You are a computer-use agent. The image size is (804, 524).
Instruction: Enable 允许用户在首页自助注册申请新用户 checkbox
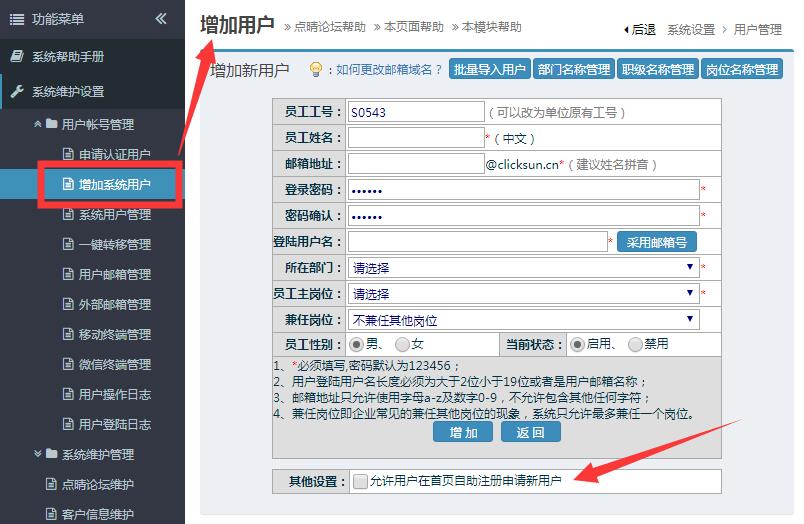[x=360, y=481]
